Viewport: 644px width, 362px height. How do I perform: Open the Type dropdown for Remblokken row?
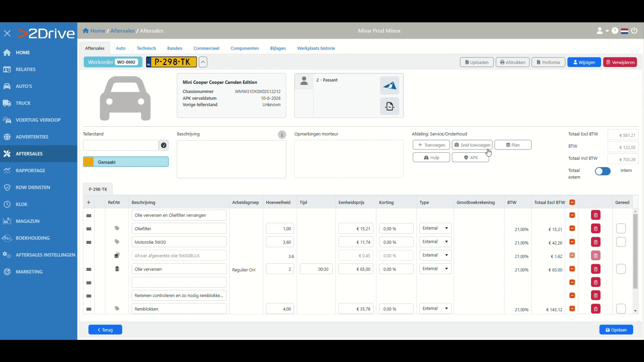click(x=435, y=308)
